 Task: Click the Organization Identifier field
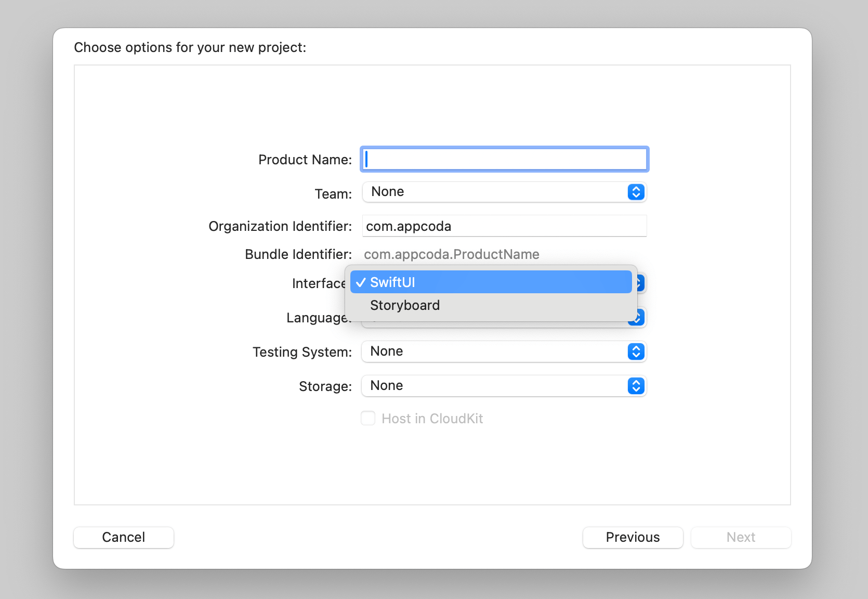(504, 226)
